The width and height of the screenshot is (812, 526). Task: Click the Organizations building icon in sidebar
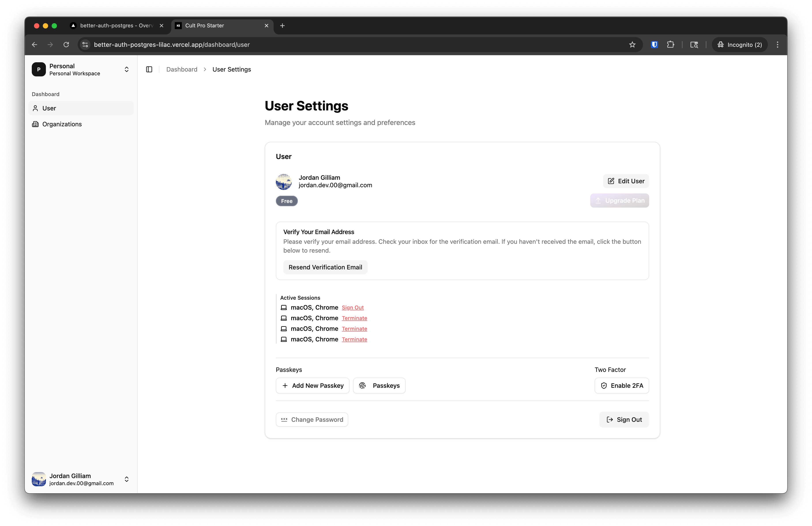(36, 124)
